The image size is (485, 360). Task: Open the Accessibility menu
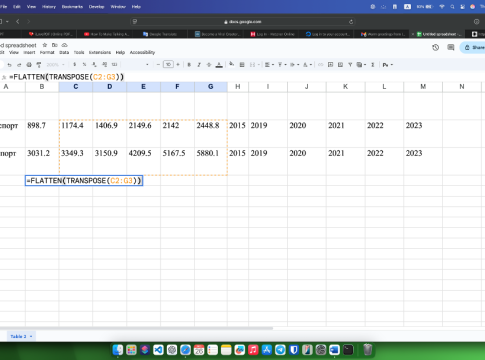tap(142, 52)
